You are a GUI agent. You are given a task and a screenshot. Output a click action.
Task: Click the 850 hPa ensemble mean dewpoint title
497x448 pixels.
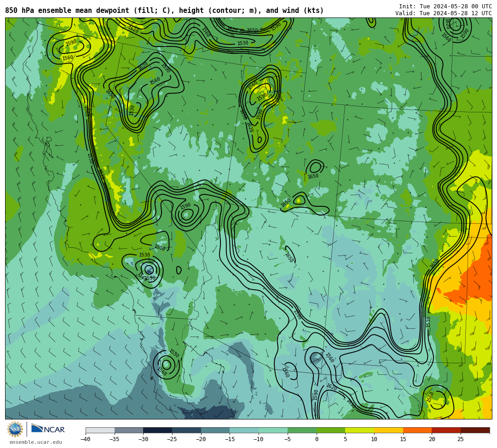(x=164, y=11)
